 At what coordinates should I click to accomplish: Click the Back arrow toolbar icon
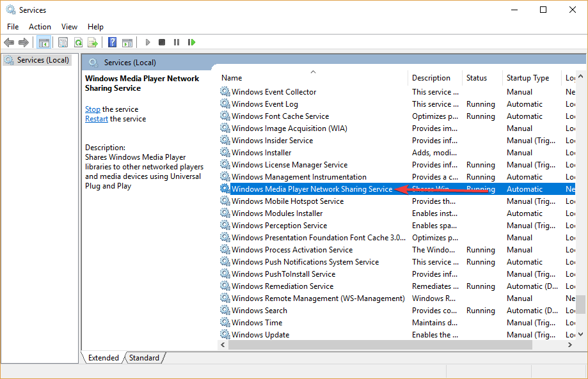click(x=9, y=42)
